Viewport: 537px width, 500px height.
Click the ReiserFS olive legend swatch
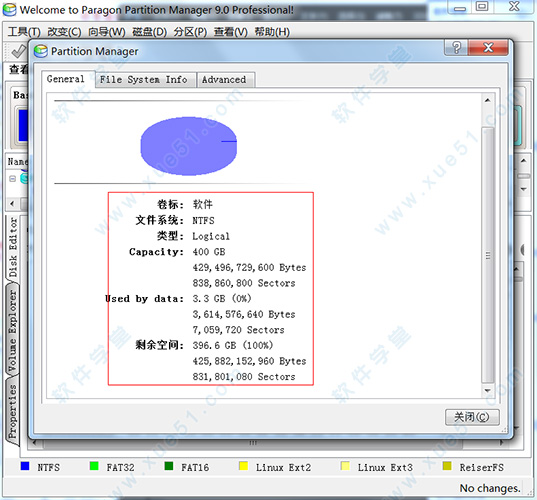[x=447, y=466]
